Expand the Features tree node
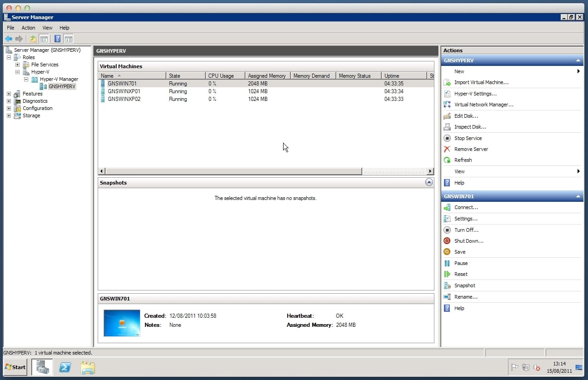 [9, 94]
